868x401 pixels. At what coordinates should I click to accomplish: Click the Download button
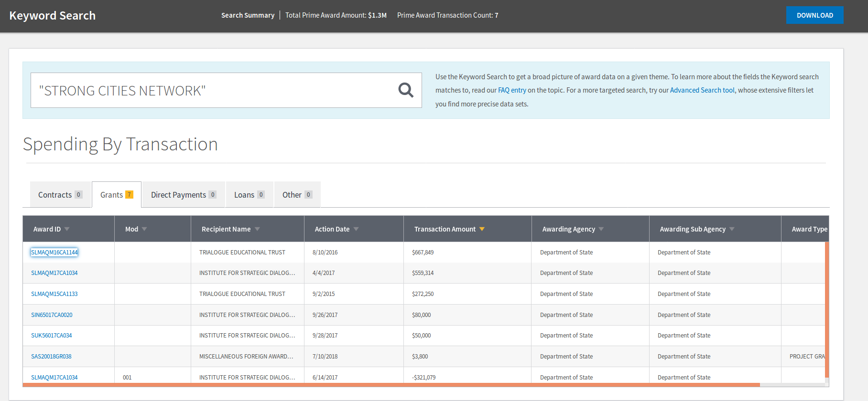tap(814, 15)
